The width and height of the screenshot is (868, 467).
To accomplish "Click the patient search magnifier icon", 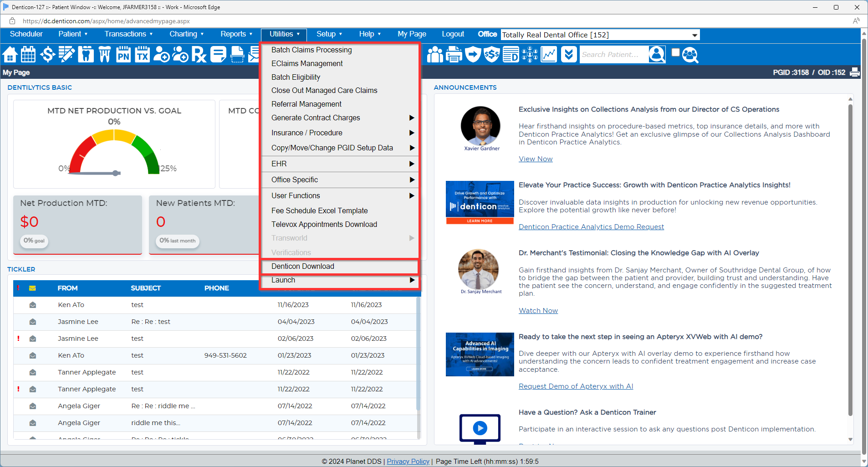I will point(657,54).
